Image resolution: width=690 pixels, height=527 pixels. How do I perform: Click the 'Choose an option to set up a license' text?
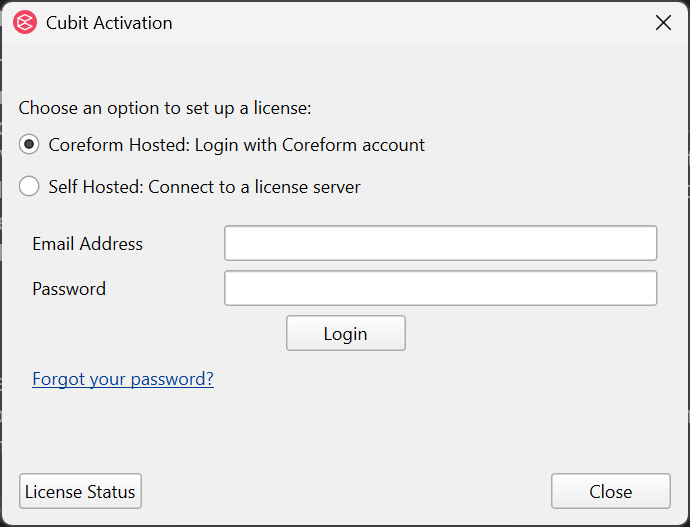click(x=165, y=108)
